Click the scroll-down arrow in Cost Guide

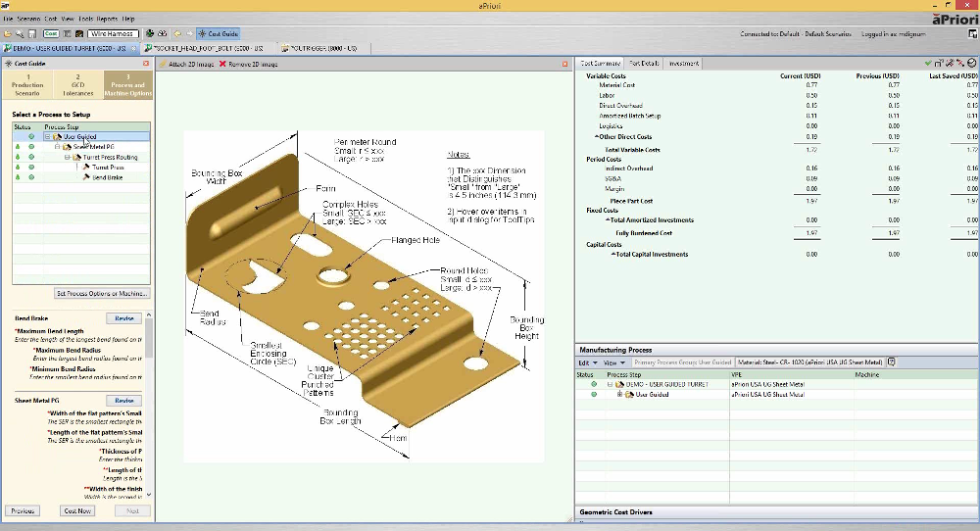point(148,495)
